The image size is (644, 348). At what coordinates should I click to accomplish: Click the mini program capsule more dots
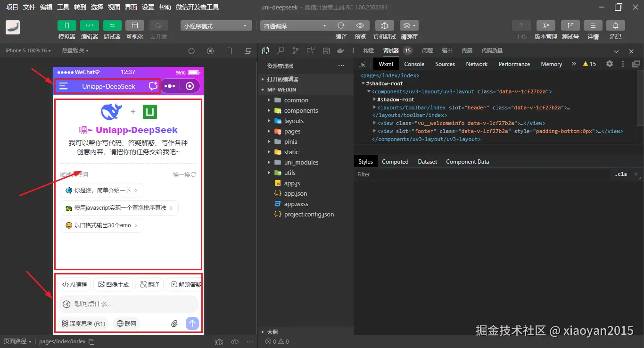170,86
